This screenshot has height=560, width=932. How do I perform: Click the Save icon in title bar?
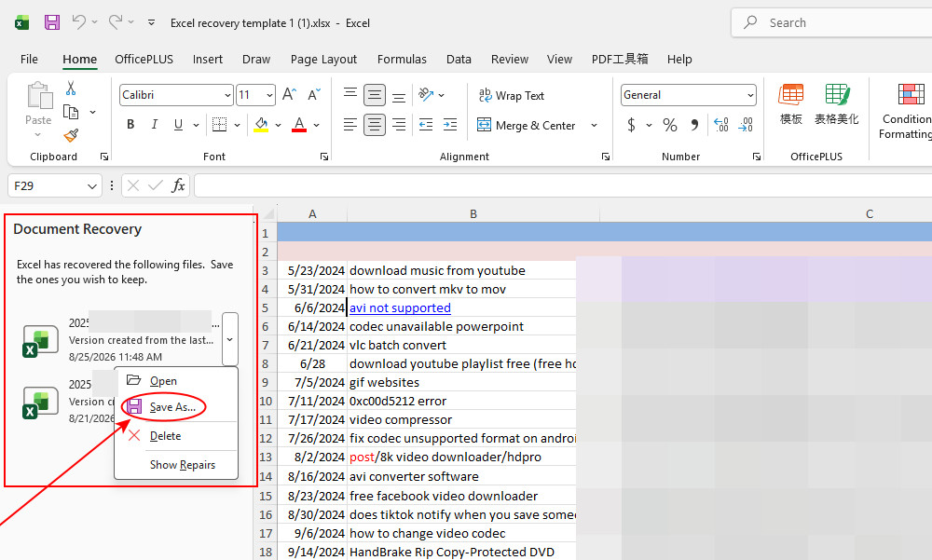pos(52,22)
